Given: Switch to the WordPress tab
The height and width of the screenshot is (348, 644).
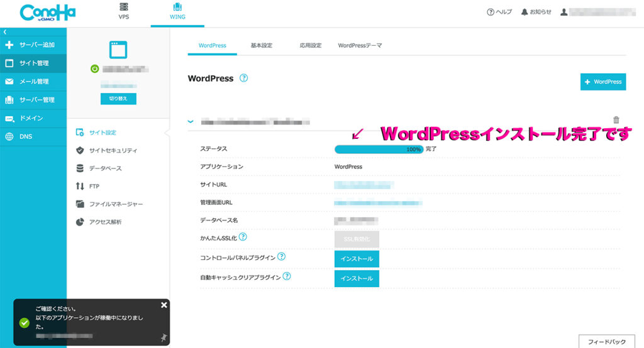Looking at the screenshot, I should click(x=213, y=46).
